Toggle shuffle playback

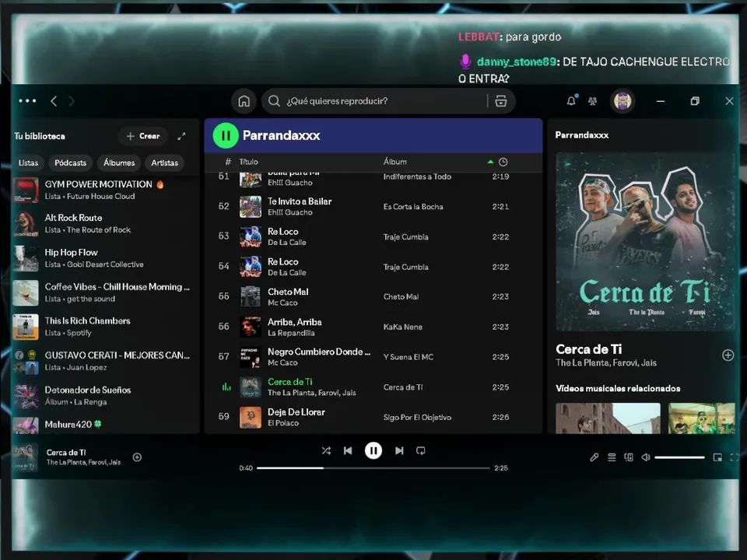click(326, 450)
